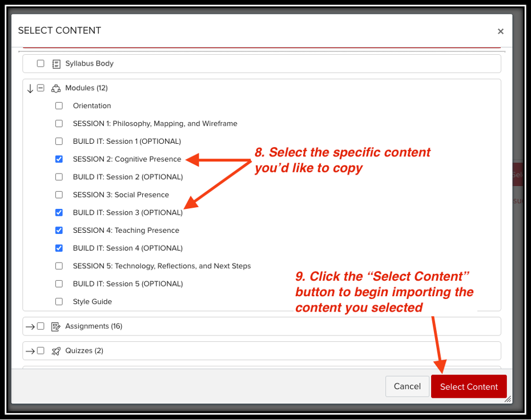Click the 'Assignments (16)' label
This screenshot has height=420, width=531.
point(94,326)
